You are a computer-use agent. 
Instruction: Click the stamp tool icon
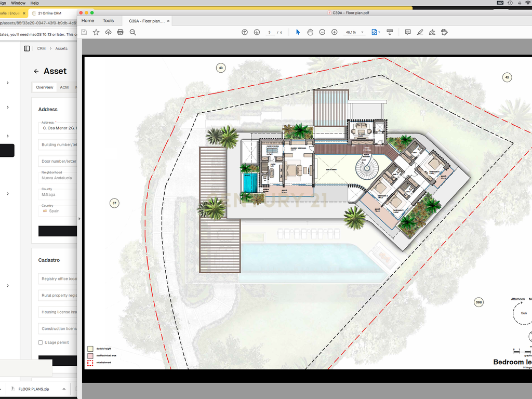[445, 32]
